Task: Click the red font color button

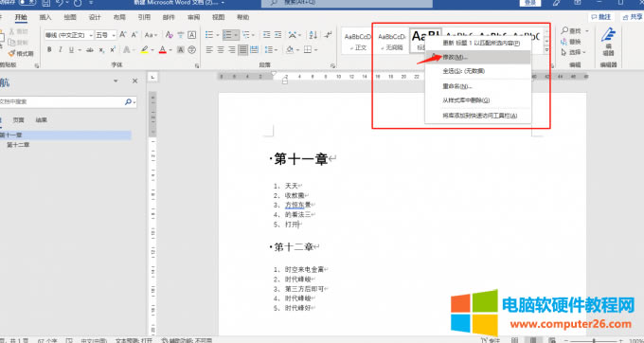Action: [163, 49]
